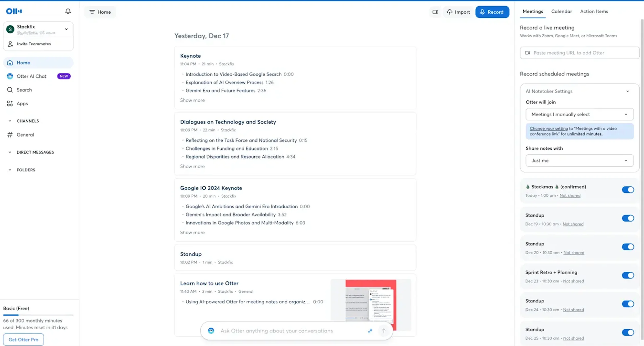
Task: Click Not shared link for Sprint Retro
Action: pos(573,281)
